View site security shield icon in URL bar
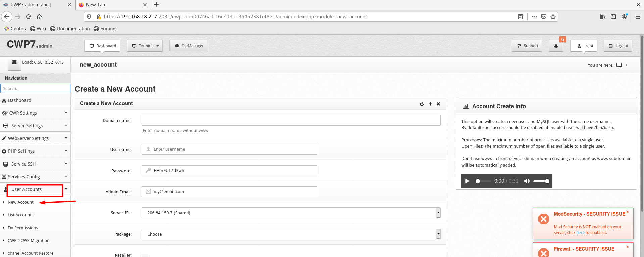Viewport: 644px width, 257px height. (89, 17)
